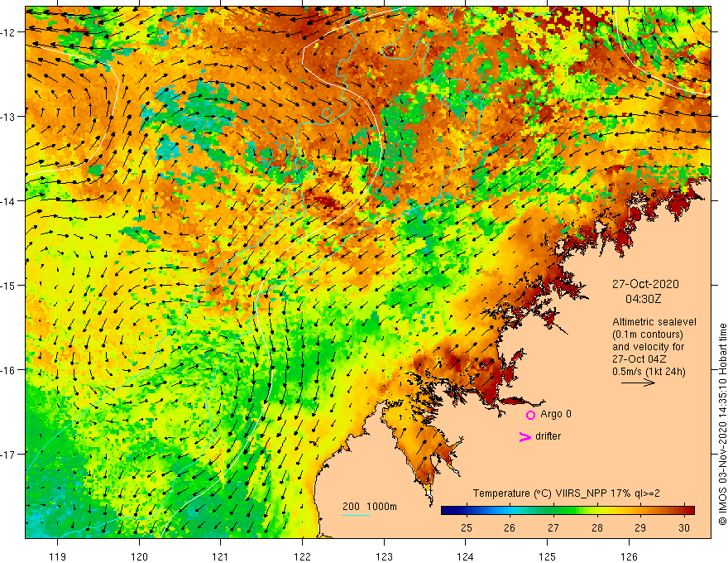Screen dimensions: 728x563
Task: Click the 'Altimetric sealevel' caption line
Action: (654, 322)
